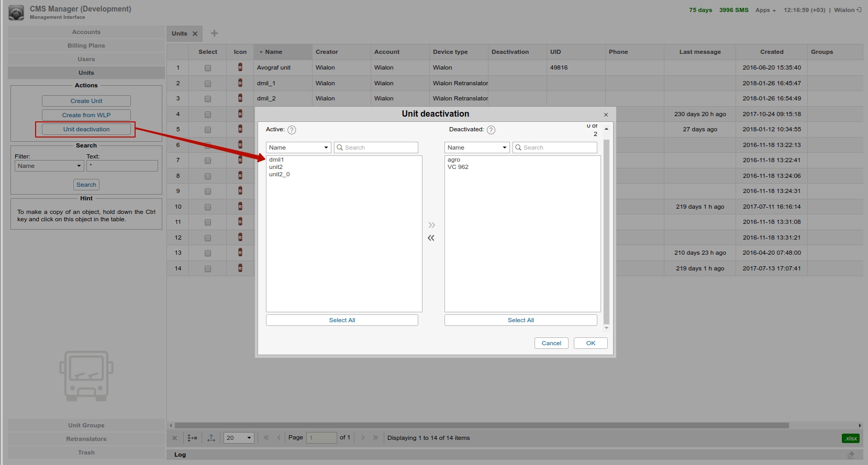Switch to the Unit Groups section
This screenshot has height=465, width=868.
(x=86, y=425)
